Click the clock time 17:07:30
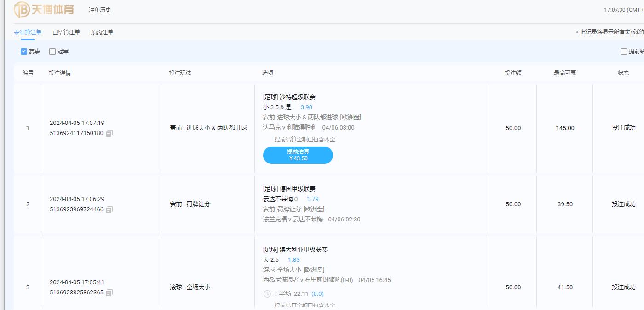This screenshot has width=644, height=310. [615, 10]
